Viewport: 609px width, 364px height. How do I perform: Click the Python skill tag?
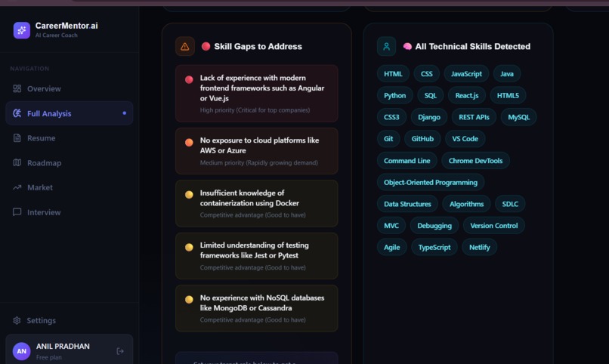[x=394, y=95]
